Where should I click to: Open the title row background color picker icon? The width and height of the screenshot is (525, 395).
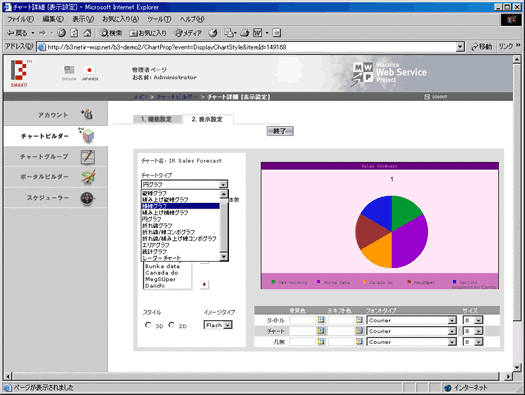point(321,320)
